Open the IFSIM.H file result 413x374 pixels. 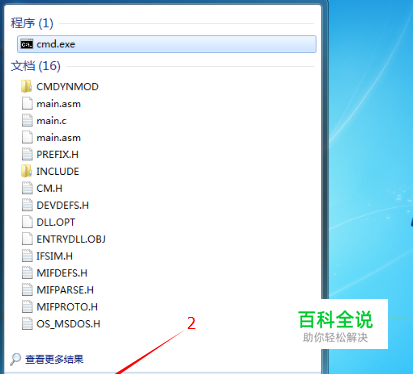click(x=54, y=256)
